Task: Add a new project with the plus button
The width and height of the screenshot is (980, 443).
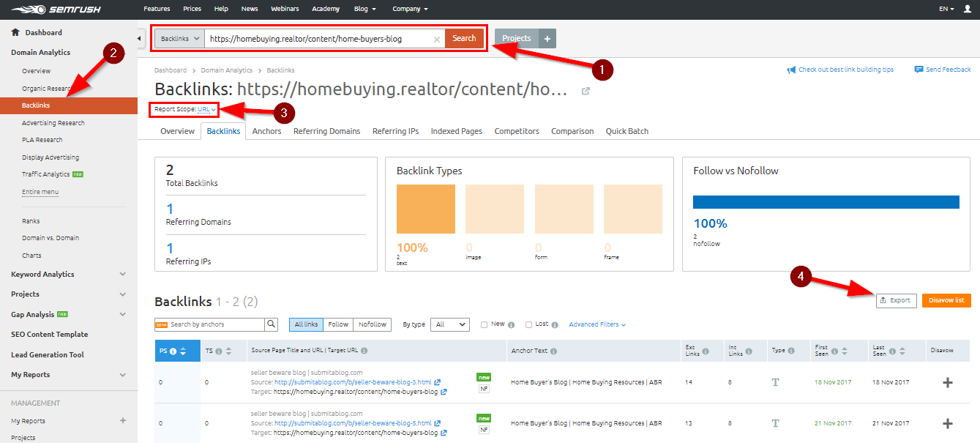Action: pyautogui.click(x=547, y=39)
